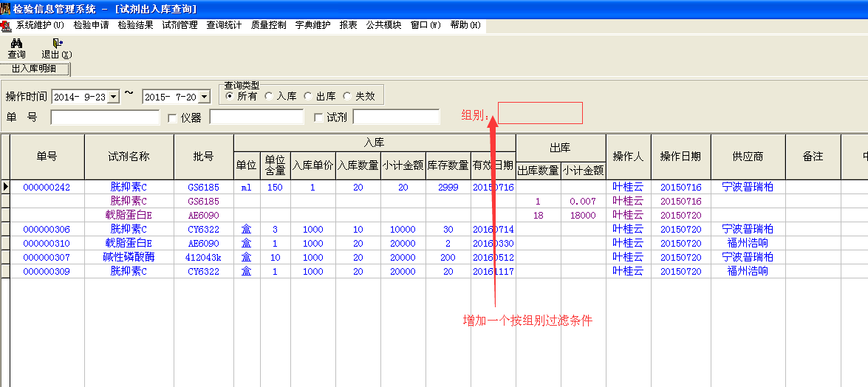Click the 试剂名称 column header

click(x=129, y=157)
